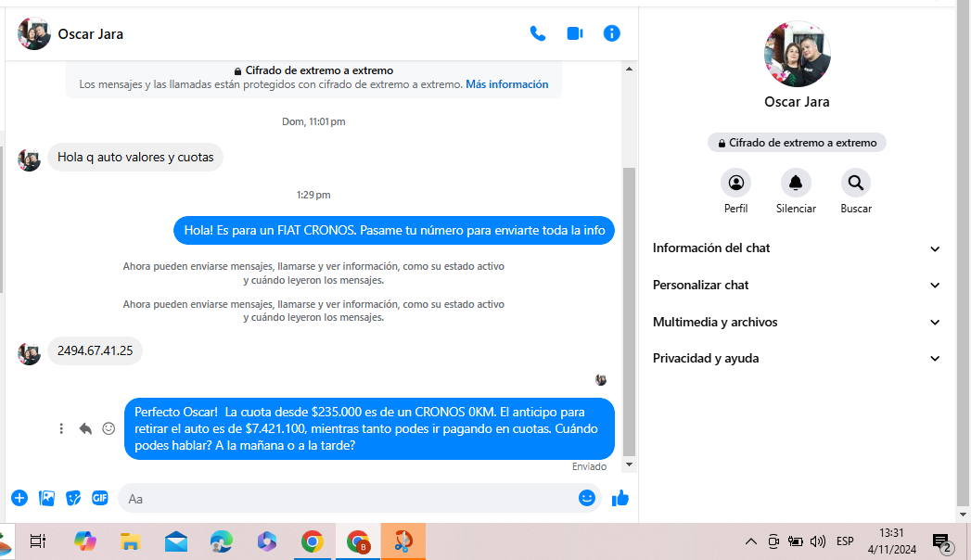Viewport: 971px width, 560px height.
Task: Start a voice call with Oscar Jara
Action: pyautogui.click(x=538, y=33)
